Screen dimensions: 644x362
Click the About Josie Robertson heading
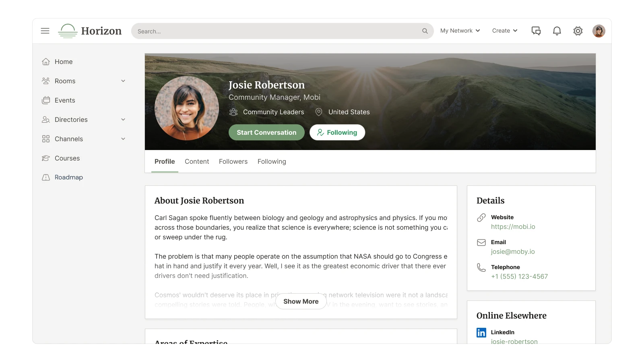pyautogui.click(x=199, y=201)
